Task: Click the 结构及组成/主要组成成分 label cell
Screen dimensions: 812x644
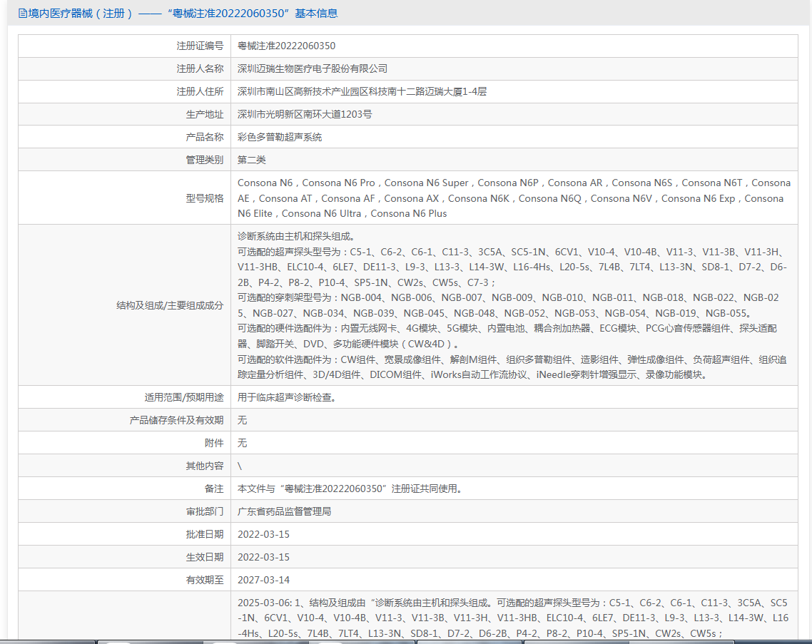Action: point(124,305)
